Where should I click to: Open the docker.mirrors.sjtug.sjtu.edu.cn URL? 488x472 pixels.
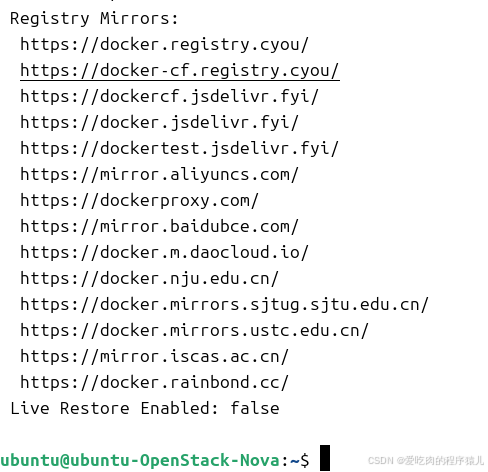tap(224, 305)
